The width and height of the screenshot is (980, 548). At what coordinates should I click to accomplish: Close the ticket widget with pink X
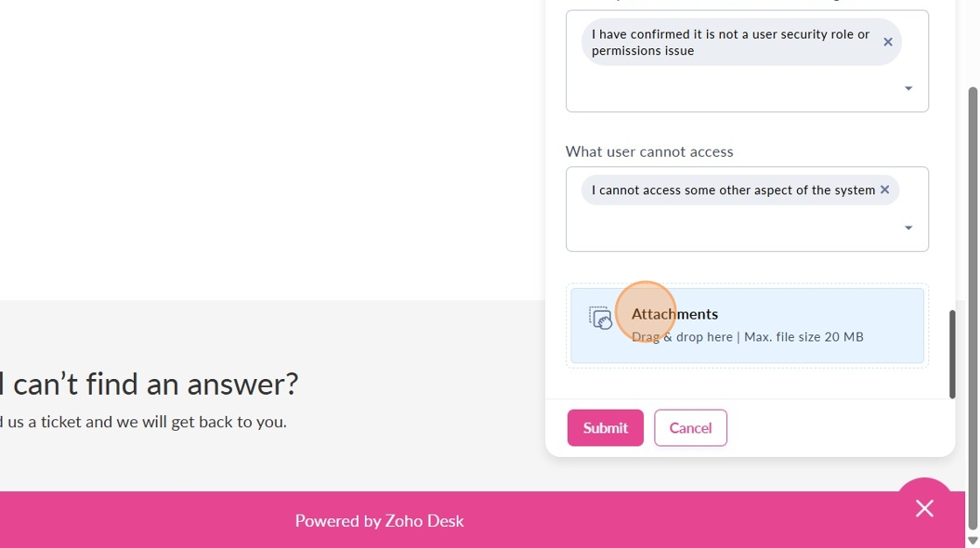[x=924, y=509]
